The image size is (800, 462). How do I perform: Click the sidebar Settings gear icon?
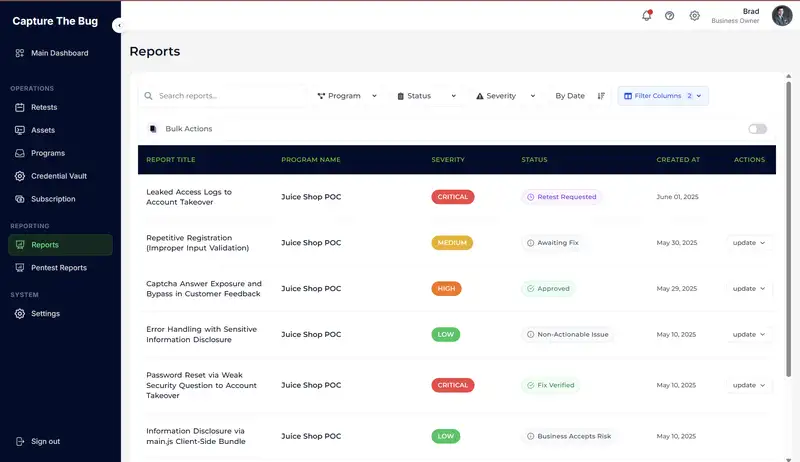click(x=20, y=314)
